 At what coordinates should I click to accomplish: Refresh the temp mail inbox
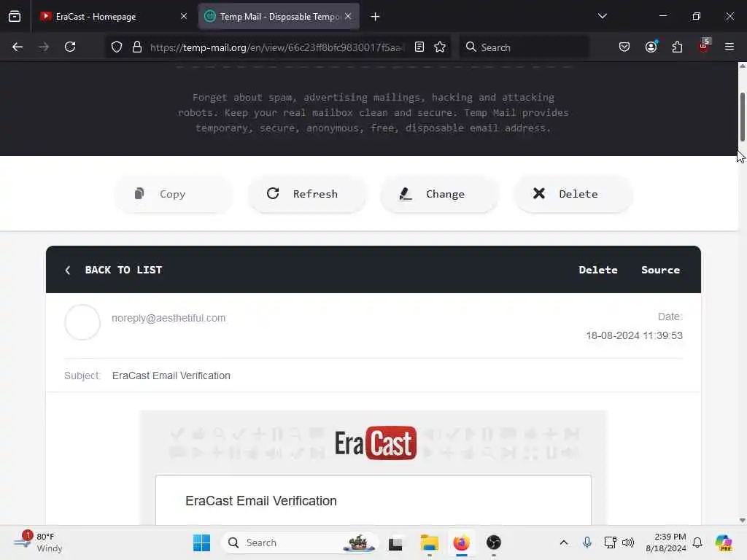[x=307, y=194]
